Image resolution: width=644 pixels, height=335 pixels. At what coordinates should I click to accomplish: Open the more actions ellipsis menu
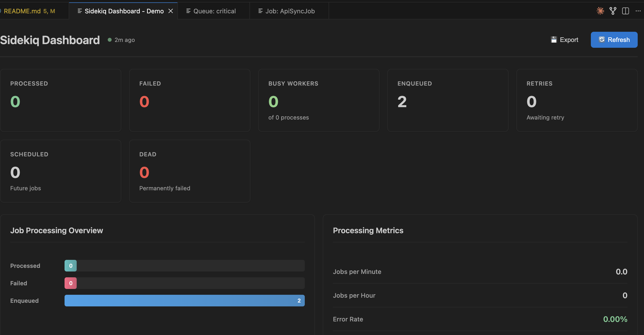click(638, 11)
